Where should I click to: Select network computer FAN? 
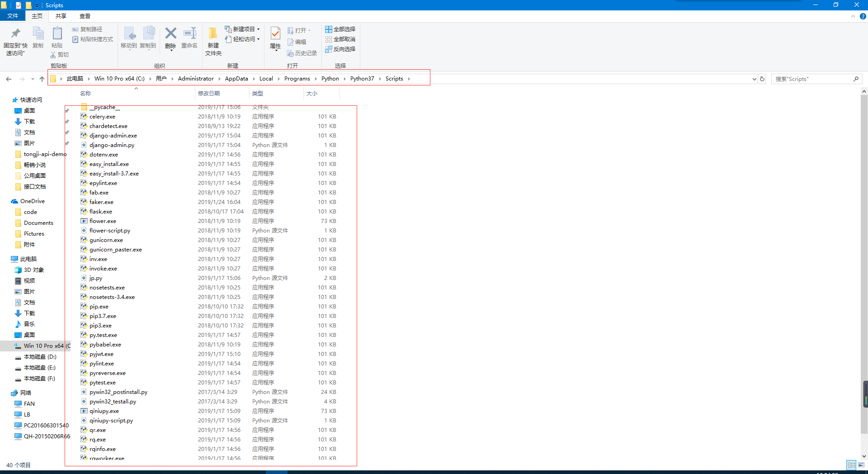(29, 404)
